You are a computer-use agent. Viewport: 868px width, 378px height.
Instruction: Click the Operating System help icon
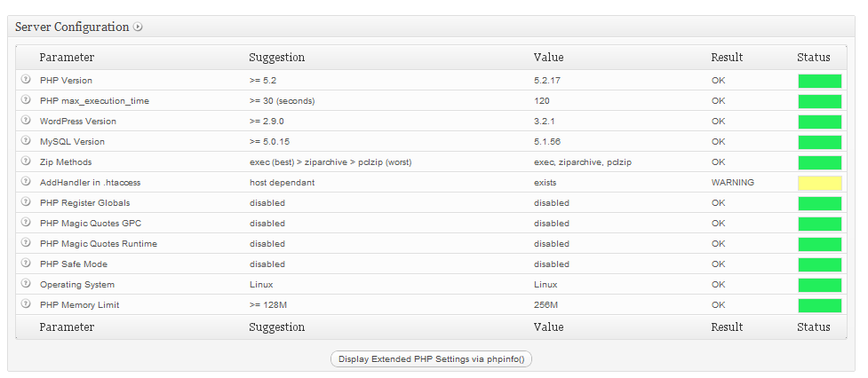click(x=26, y=284)
